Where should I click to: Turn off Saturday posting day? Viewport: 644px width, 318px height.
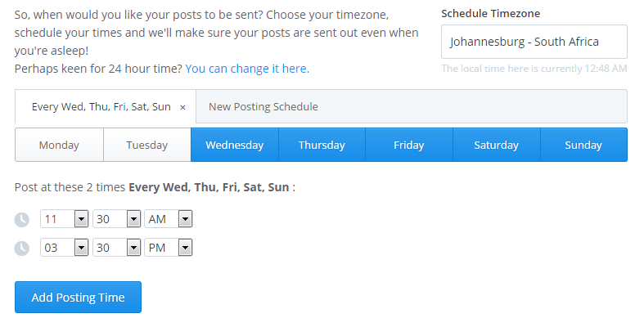pos(497,145)
